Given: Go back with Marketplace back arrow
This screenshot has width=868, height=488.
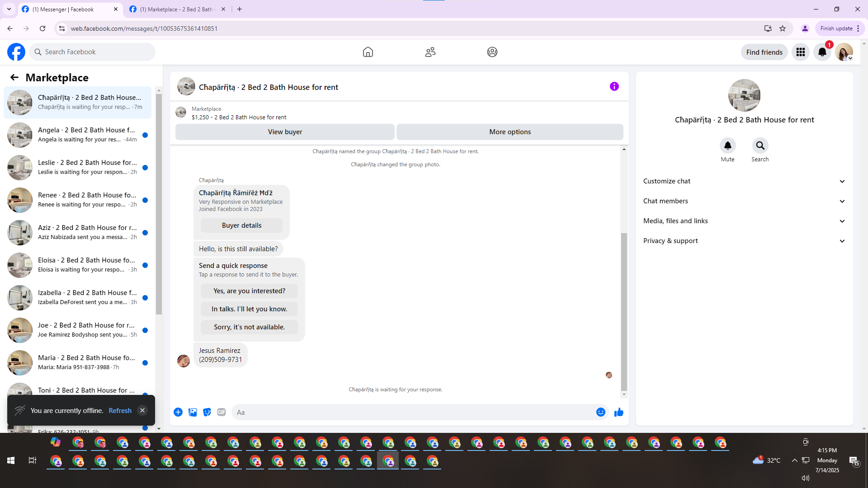Looking at the screenshot, I should (14, 78).
